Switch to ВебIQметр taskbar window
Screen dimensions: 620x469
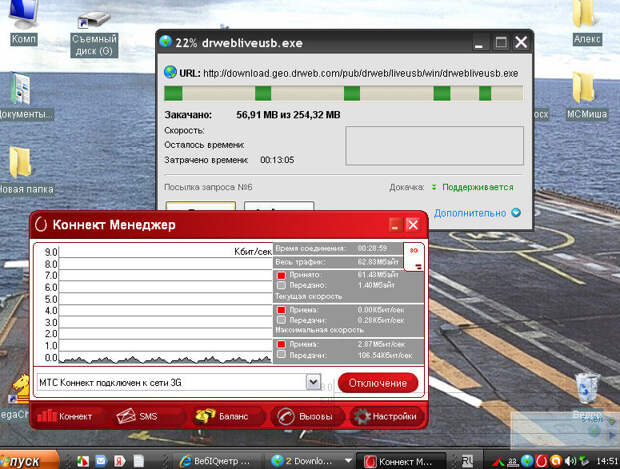point(216,461)
